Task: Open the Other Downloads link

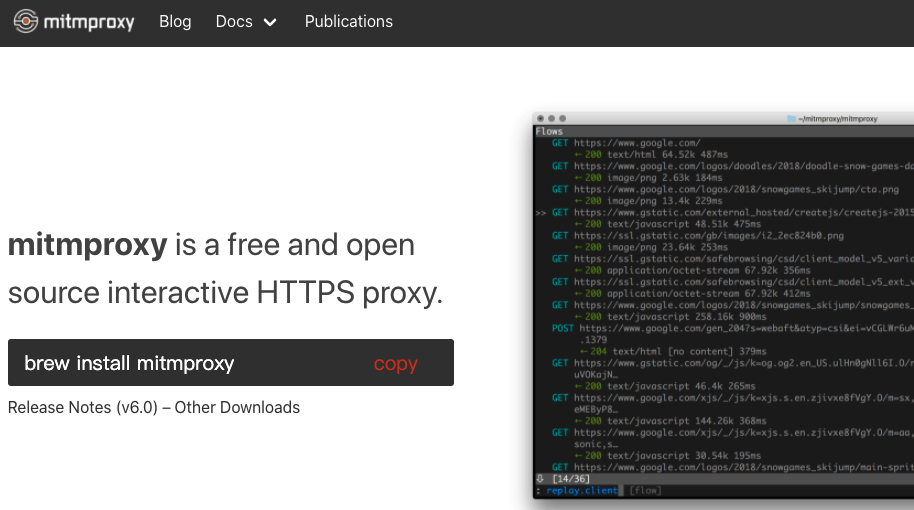Action: click(237, 407)
